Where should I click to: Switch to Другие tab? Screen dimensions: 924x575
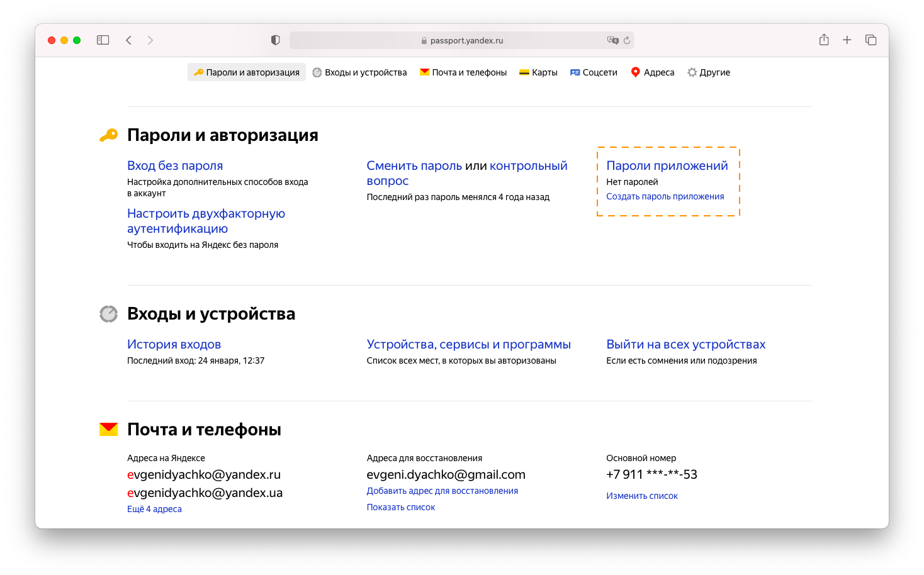pyautogui.click(x=709, y=72)
